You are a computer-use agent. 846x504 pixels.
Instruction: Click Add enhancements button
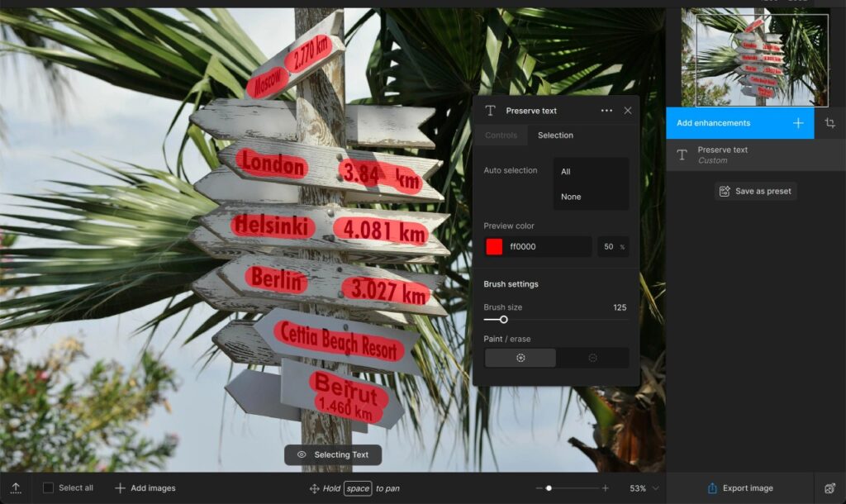point(739,123)
